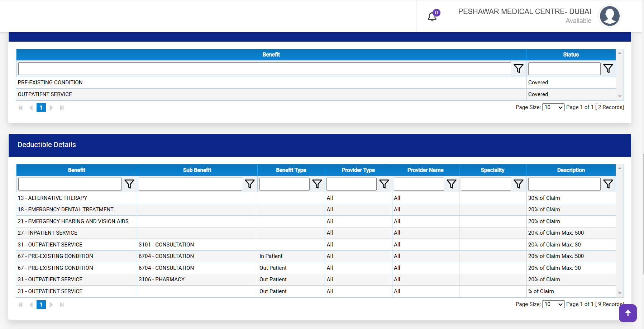
Task: Open Status filter in top benefits table
Action: pos(608,69)
